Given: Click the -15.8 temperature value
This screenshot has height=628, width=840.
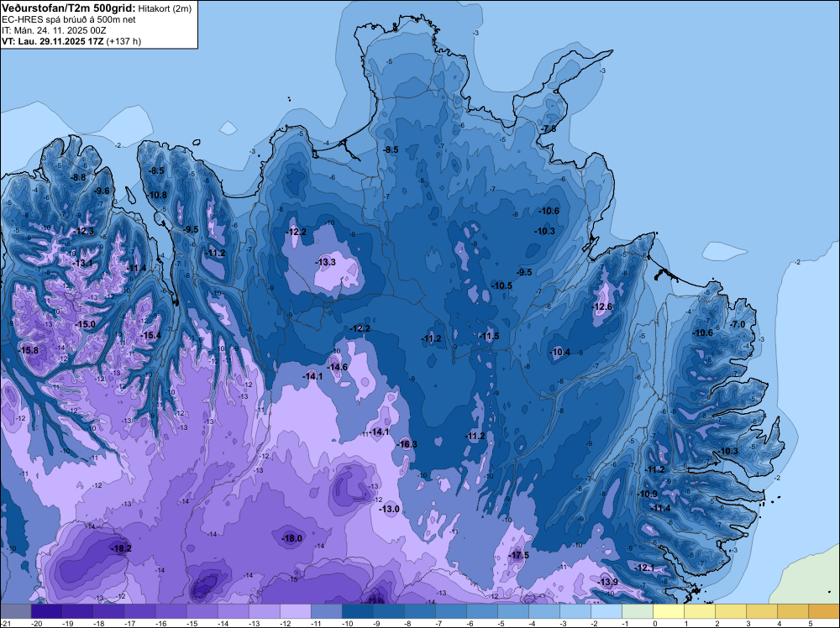Looking at the screenshot, I should tap(28, 350).
